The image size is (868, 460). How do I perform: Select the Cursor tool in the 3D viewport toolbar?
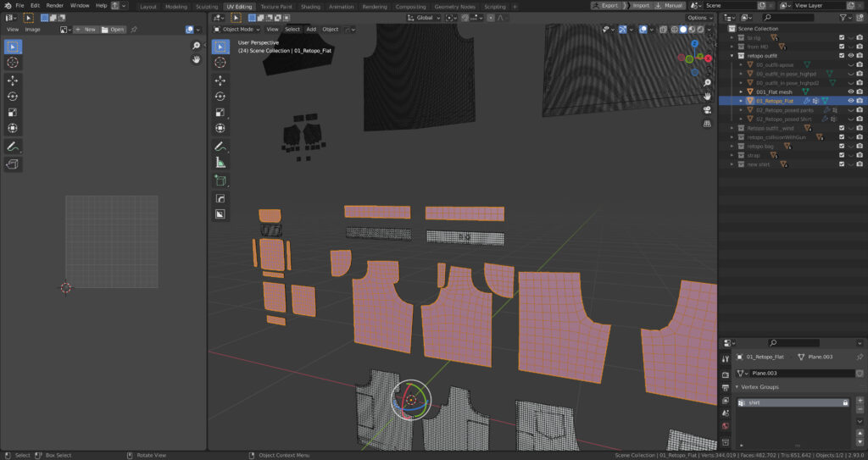pyautogui.click(x=220, y=63)
